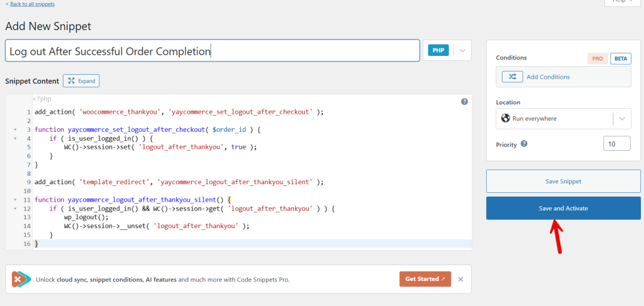The width and height of the screenshot is (644, 306).
Task: Fold code at line 11 arrow
Action: [16, 200]
